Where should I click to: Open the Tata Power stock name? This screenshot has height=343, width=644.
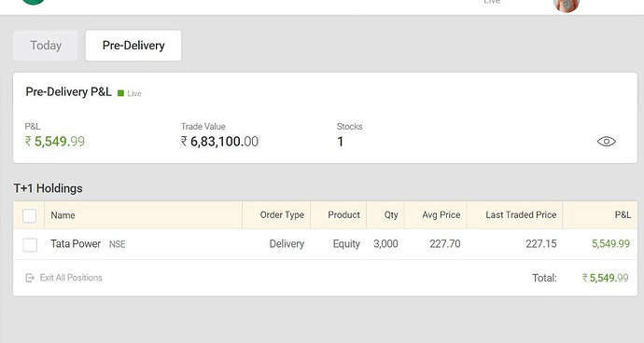(x=76, y=243)
